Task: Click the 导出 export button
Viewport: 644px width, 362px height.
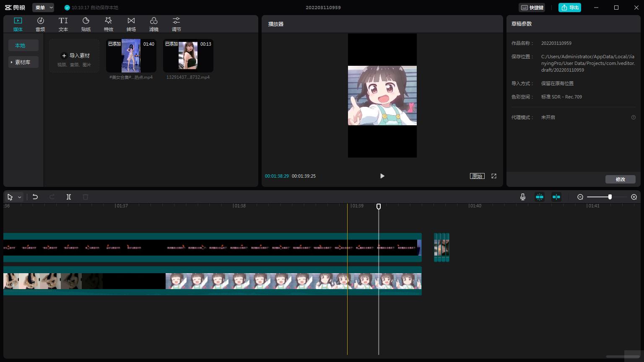Action: [x=570, y=8]
